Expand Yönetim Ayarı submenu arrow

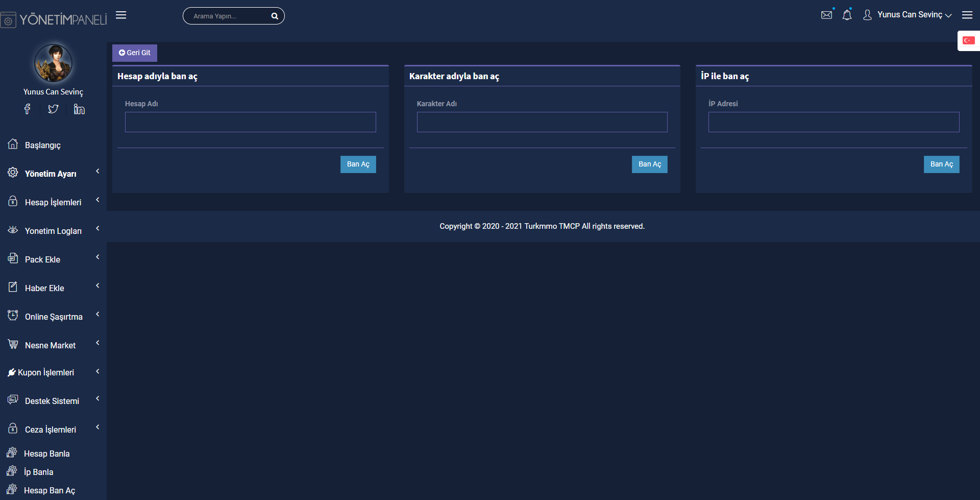pyautogui.click(x=97, y=171)
